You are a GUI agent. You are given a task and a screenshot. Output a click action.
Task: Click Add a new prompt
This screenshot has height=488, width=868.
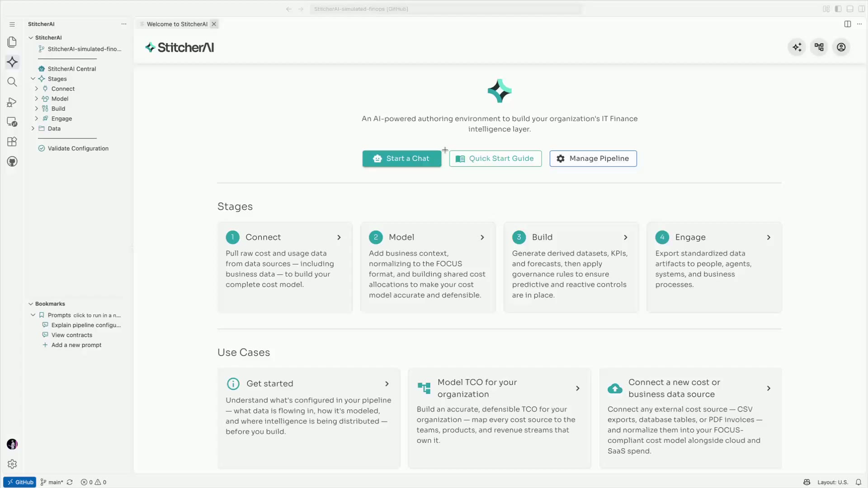(x=72, y=345)
